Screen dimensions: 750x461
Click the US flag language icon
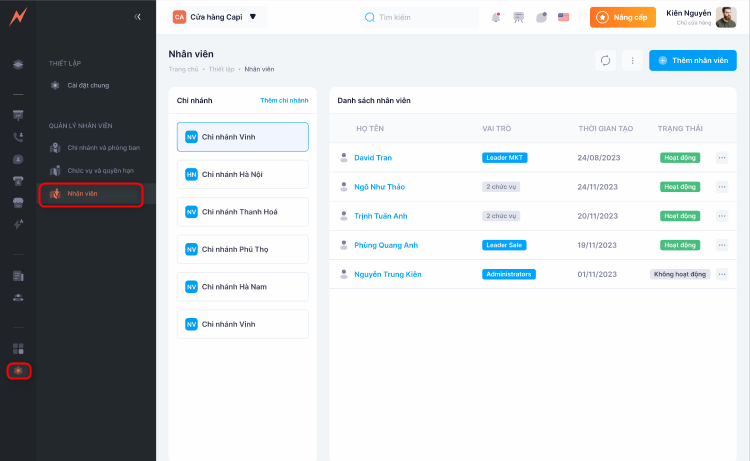click(564, 17)
